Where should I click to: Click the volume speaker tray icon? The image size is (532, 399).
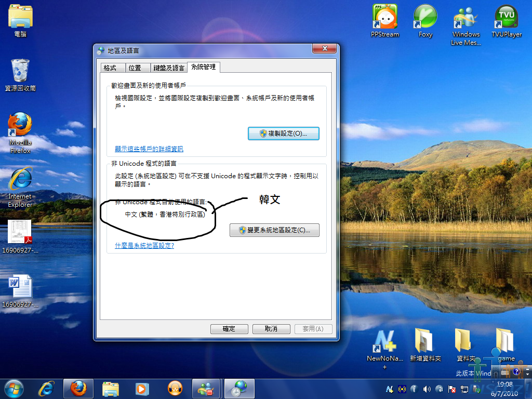click(x=427, y=389)
